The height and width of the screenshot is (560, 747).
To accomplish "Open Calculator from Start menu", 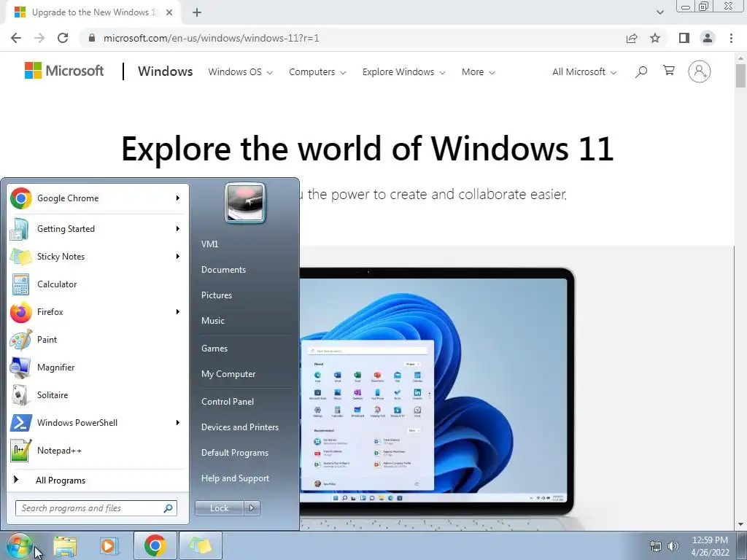I will [98, 284].
